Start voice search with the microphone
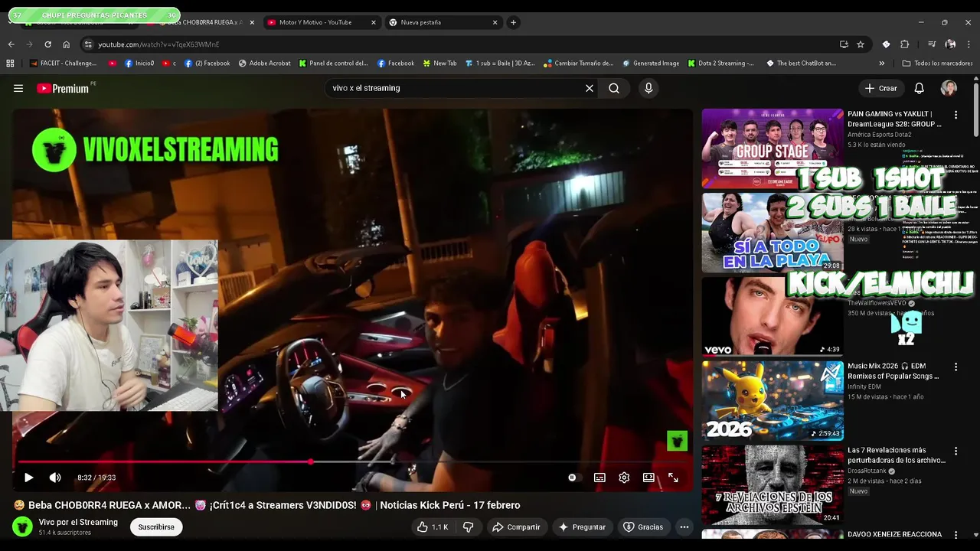 point(648,88)
